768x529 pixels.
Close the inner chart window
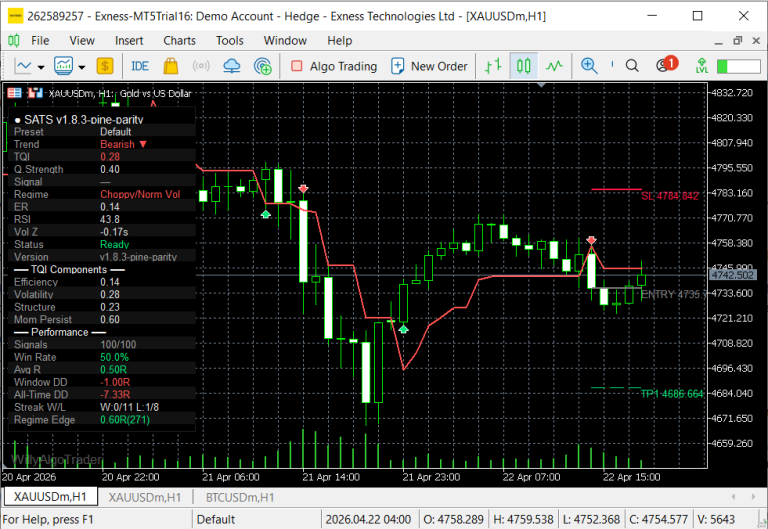756,41
